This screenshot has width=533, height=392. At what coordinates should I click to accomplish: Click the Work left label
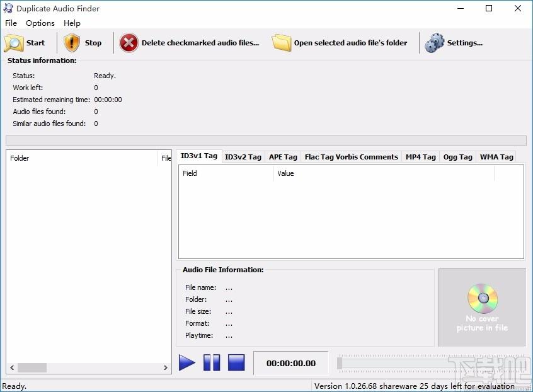pyautogui.click(x=28, y=88)
